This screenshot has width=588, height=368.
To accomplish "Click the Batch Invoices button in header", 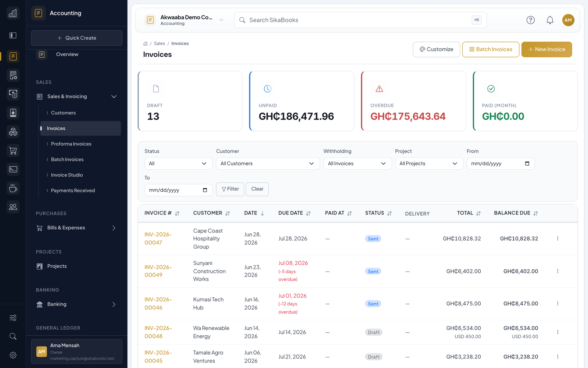I will coord(491,49).
